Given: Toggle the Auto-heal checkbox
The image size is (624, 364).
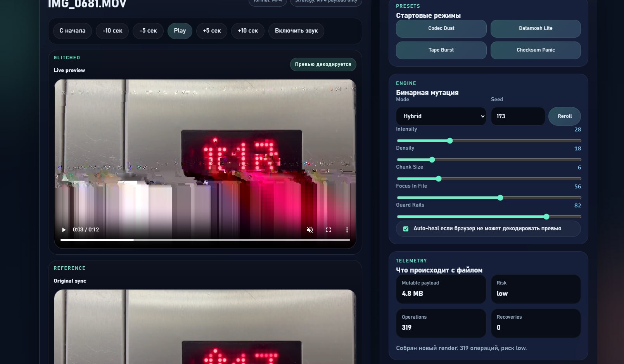Looking at the screenshot, I should [406, 229].
